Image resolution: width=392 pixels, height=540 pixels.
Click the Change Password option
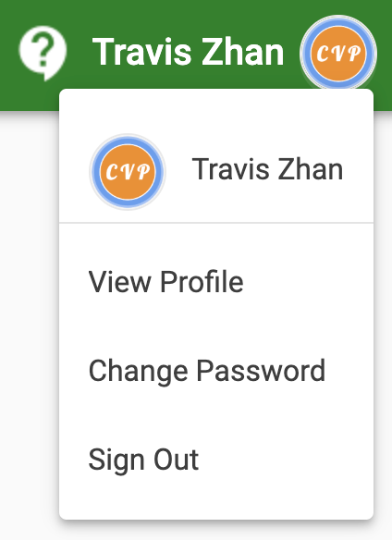tap(207, 372)
